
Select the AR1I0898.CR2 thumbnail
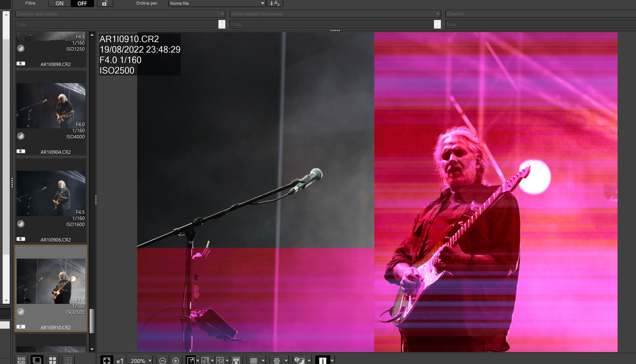[x=51, y=49]
